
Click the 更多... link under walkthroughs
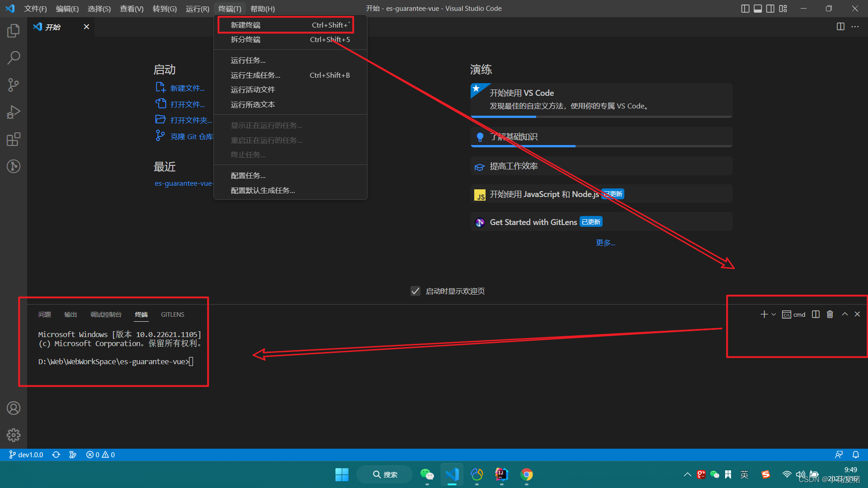[x=605, y=243]
